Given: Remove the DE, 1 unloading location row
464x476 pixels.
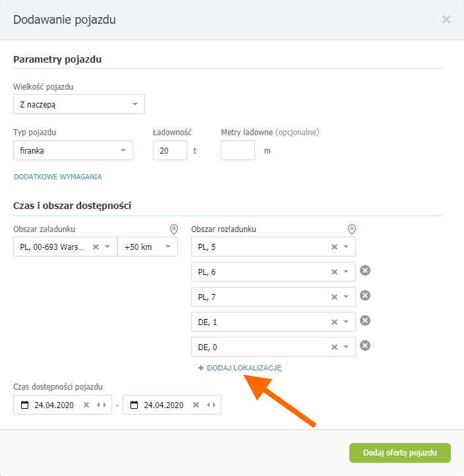Looking at the screenshot, I should [x=365, y=320].
